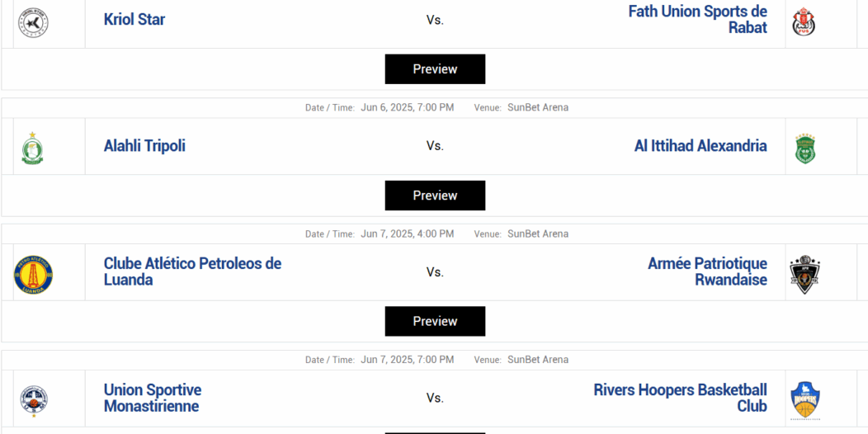The width and height of the screenshot is (868, 434).
Task: Click the Union Sportive Monastirienne logo
Action: (34, 400)
